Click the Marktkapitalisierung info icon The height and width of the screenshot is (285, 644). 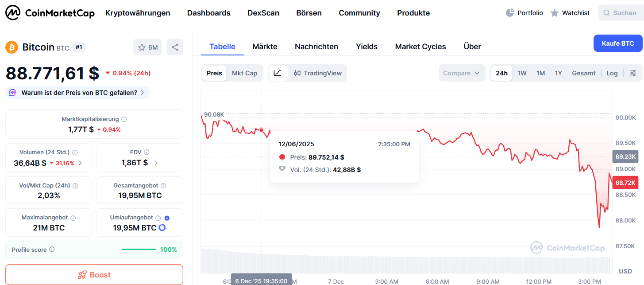[123, 119]
